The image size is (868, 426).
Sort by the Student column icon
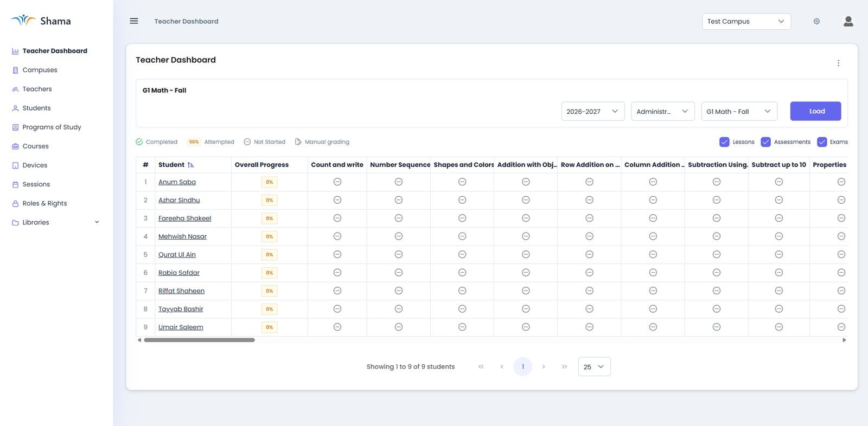191,165
